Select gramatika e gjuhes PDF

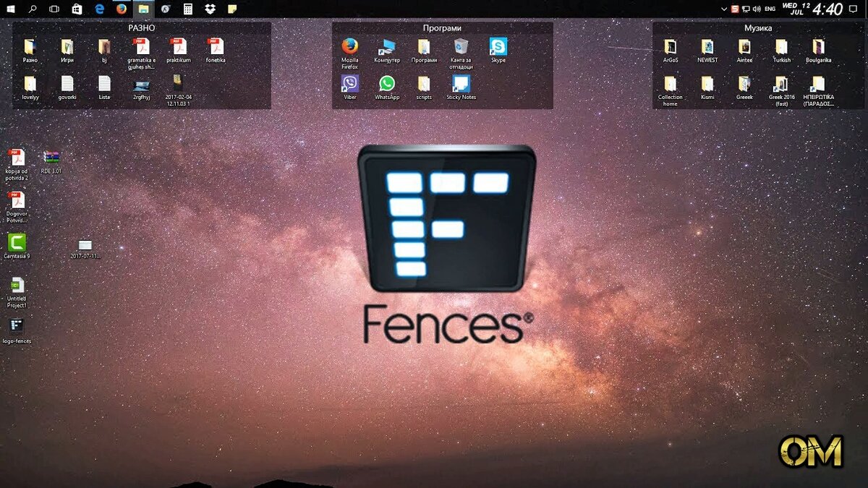coord(142,53)
